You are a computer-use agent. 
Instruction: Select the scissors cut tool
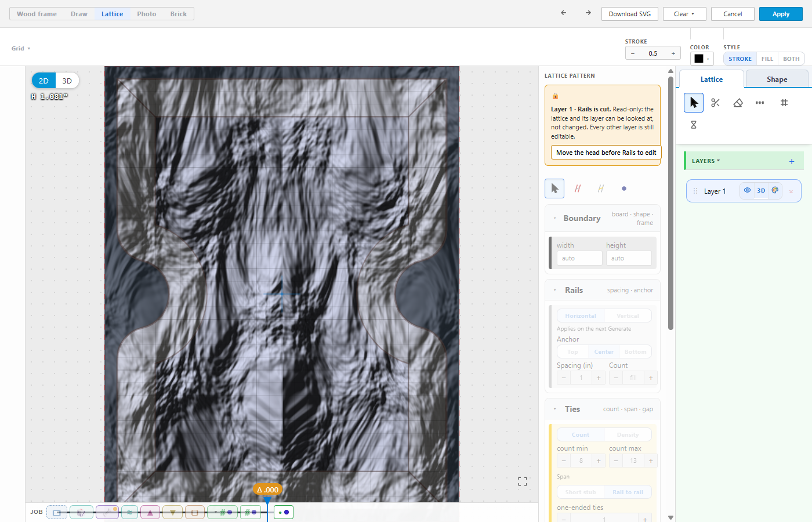pyautogui.click(x=715, y=103)
